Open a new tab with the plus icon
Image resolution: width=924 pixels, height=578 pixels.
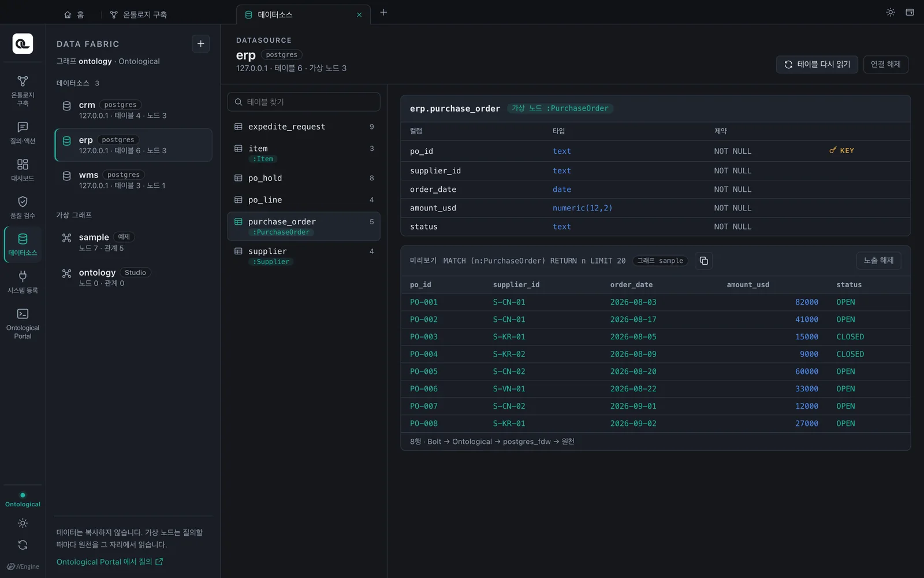pyautogui.click(x=383, y=12)
